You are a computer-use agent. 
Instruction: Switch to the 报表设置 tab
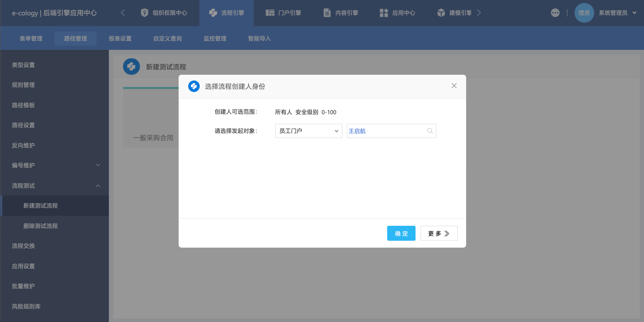(120, 38)
